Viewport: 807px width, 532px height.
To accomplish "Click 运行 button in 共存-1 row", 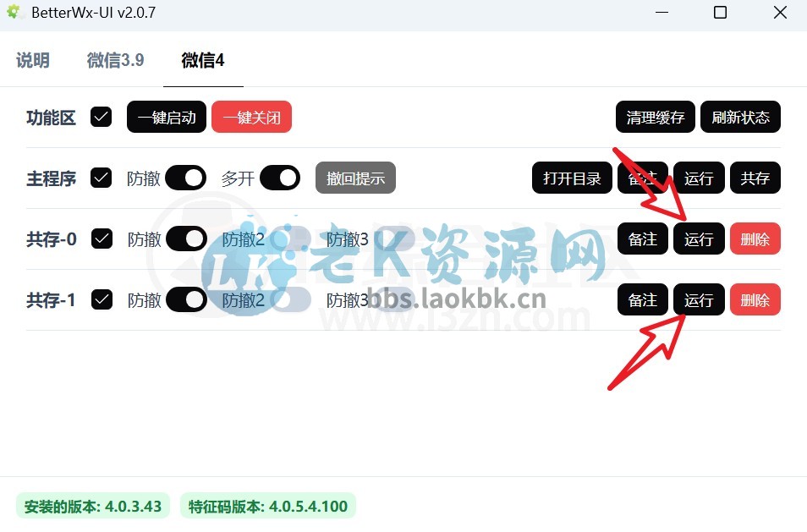I will point(699,299).
